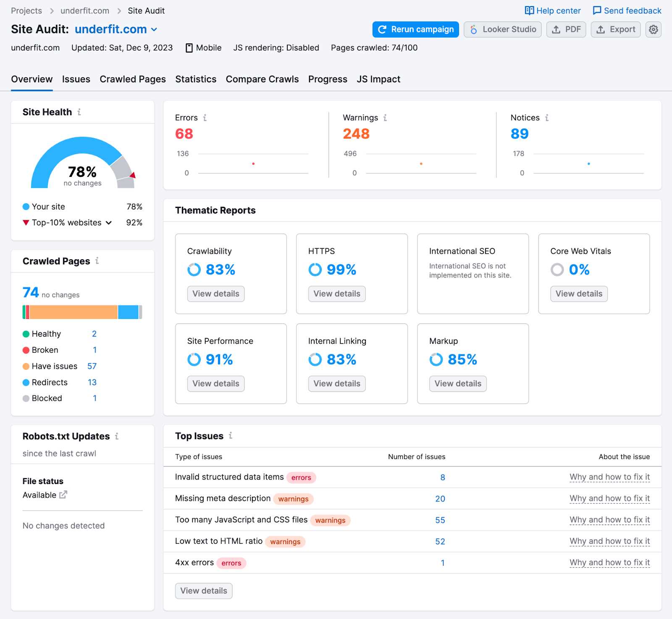Click the Export button
Screen dimensions: 672x619
tap(616, 29)
